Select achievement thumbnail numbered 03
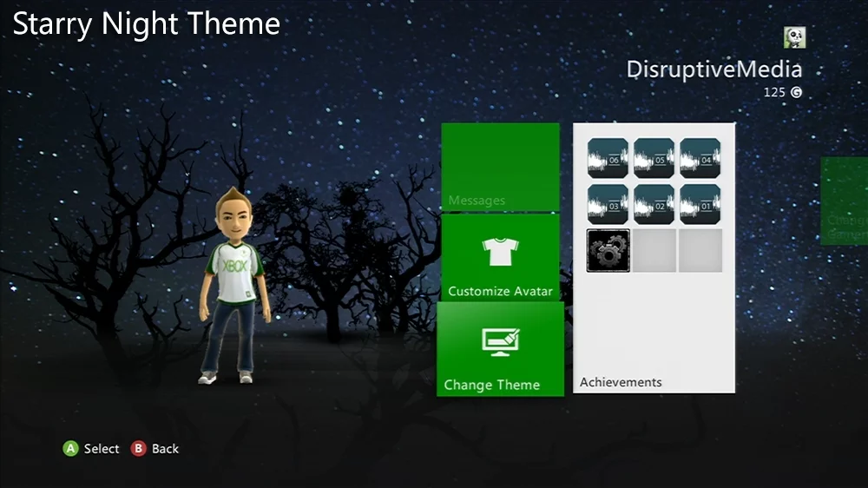Image resolution: width=868 pixels, height=488 pixels. coord(608,204)
